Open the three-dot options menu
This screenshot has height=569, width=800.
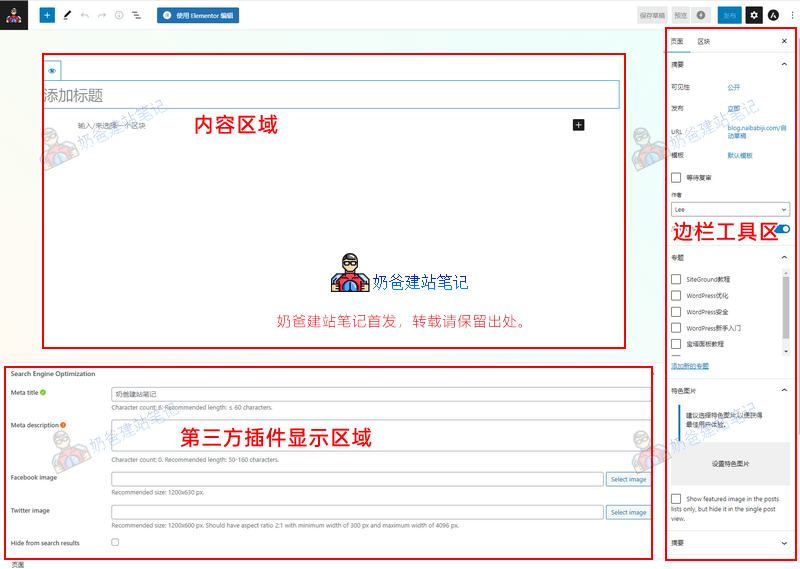tap(792, 15)
